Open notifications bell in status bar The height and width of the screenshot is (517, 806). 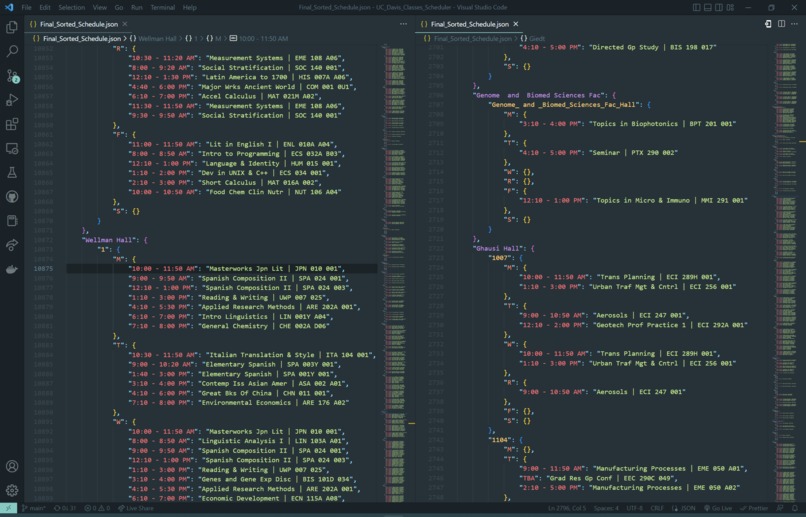click(x=795, y=508)
